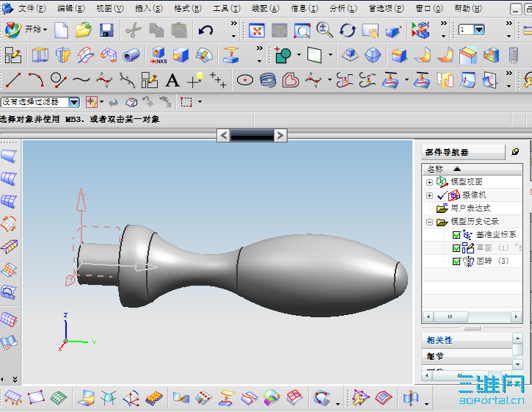
Task: Click the Unite boolean icon
Action: [x=283, y=55]
